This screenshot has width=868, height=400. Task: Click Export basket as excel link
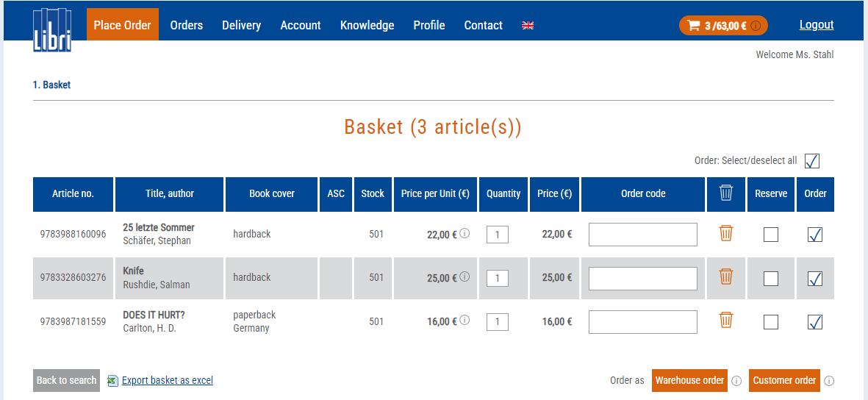coord(167,381)
